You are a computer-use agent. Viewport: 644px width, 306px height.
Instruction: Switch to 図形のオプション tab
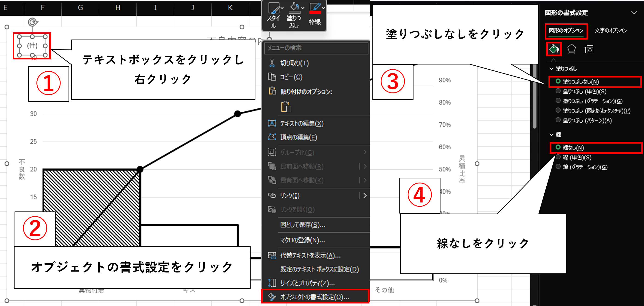coord(566,31)
